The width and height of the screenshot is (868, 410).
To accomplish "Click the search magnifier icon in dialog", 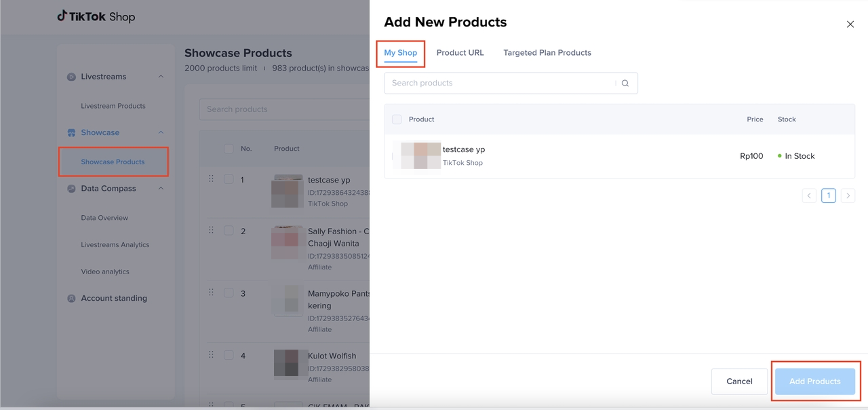I will tap(625, 83).
